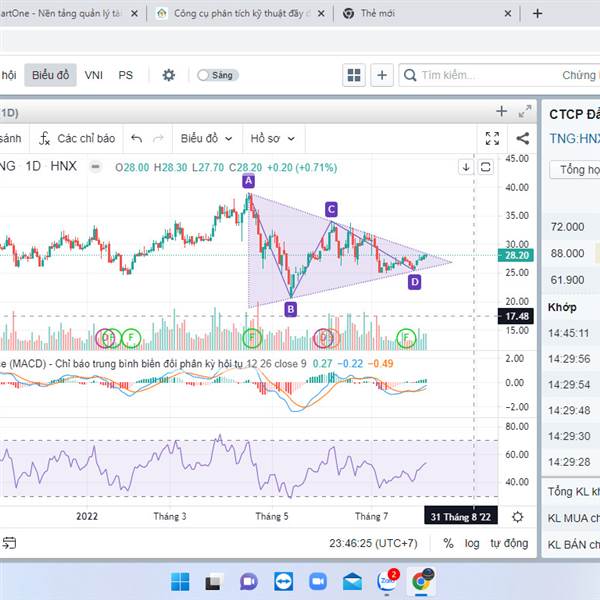Viewport: 600px width, 600px height.
Task: Click the undo arrow
Action: pyautogui.click(x=136, y=138)
